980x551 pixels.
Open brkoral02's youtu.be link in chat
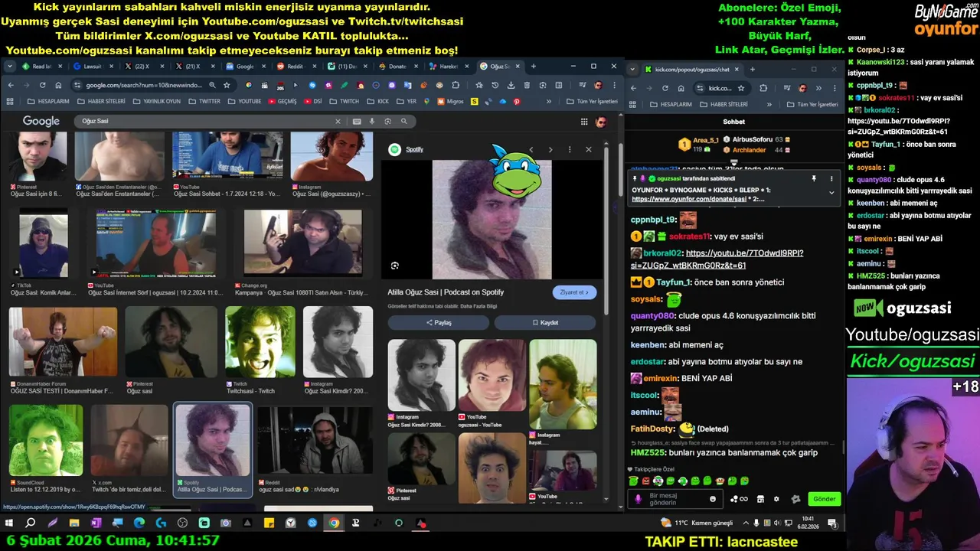point(717,259)
